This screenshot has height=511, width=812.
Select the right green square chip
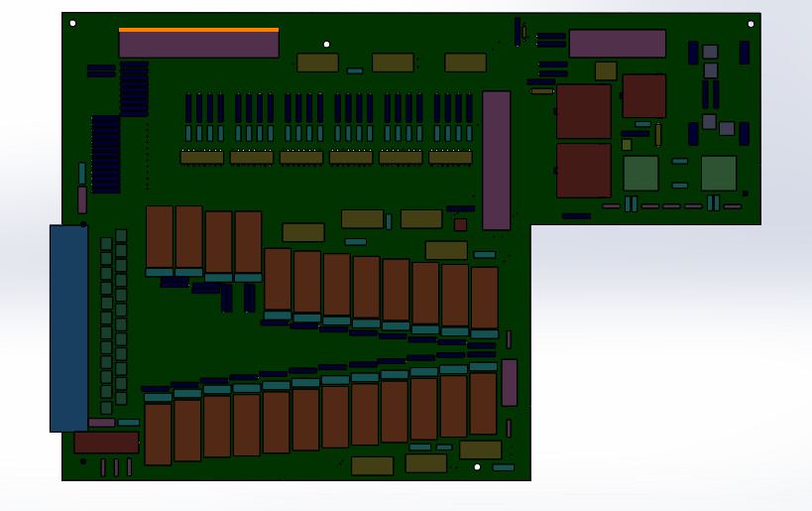[x=719, y=173]
